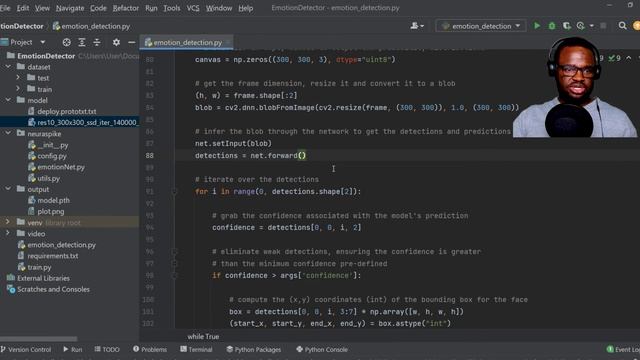The image size is (640, 360).
Task: Open the TODO tool window
Action: (107, 349)
